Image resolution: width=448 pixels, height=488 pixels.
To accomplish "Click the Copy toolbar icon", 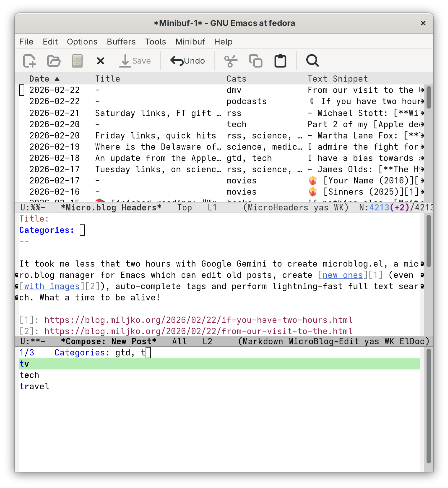I will click(255, 61).
